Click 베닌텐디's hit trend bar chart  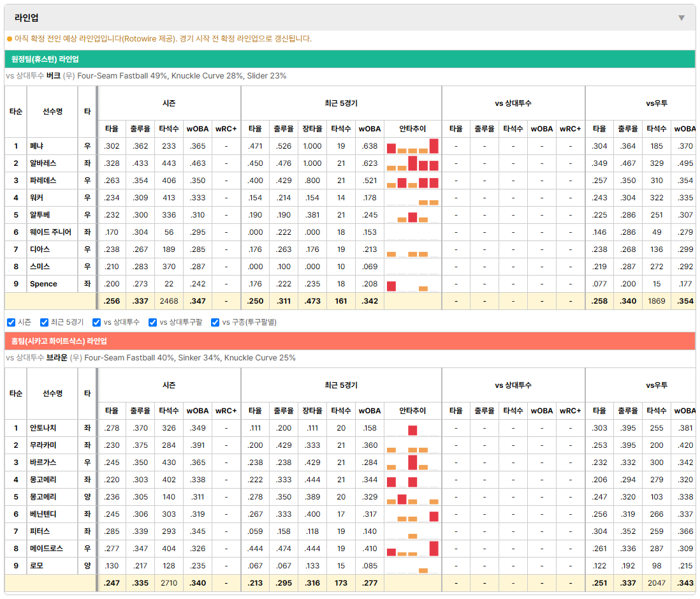pyautogui.click(x=412, y=514)
